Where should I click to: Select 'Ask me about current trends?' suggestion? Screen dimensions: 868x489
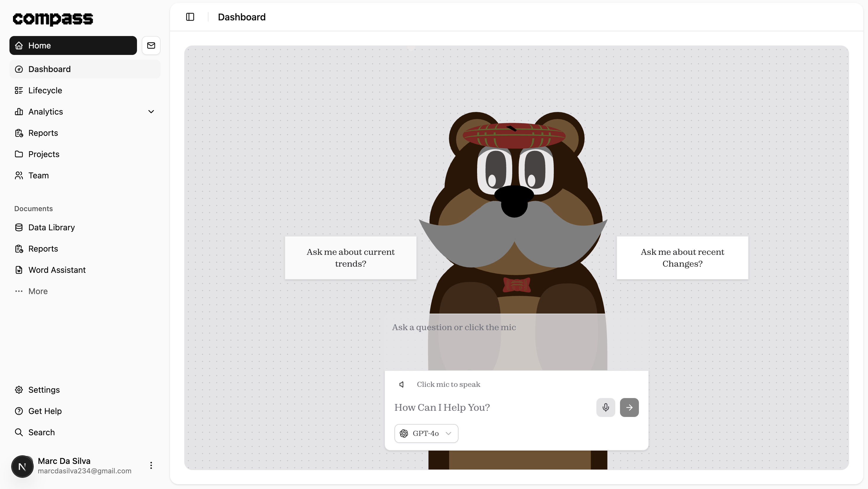350,258
